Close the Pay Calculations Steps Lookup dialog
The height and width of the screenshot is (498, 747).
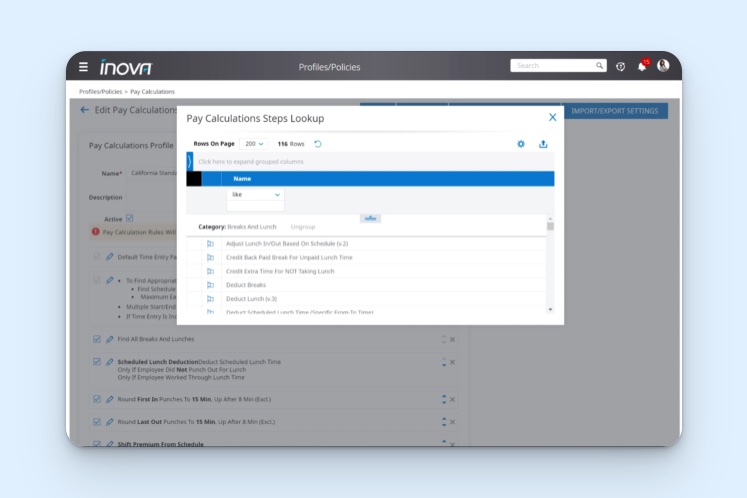(x=552, y=117)
